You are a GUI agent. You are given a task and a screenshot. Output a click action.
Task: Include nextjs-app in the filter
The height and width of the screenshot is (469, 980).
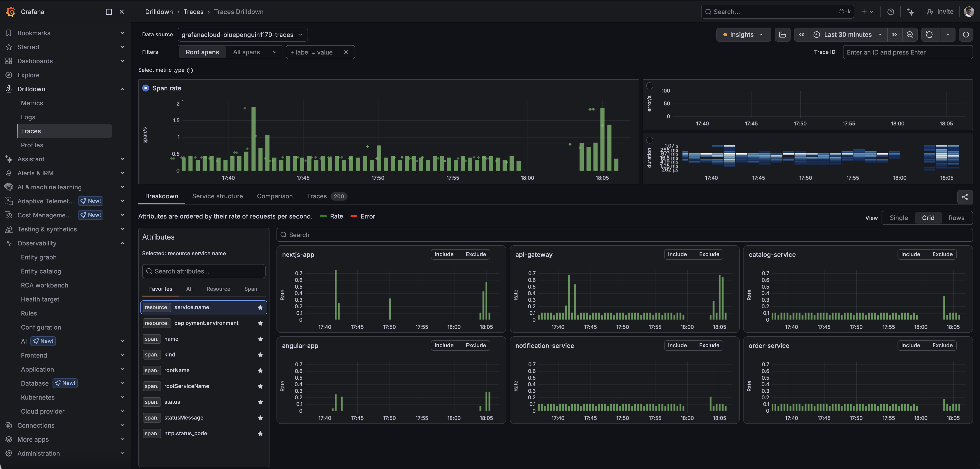tap(444, 254)
